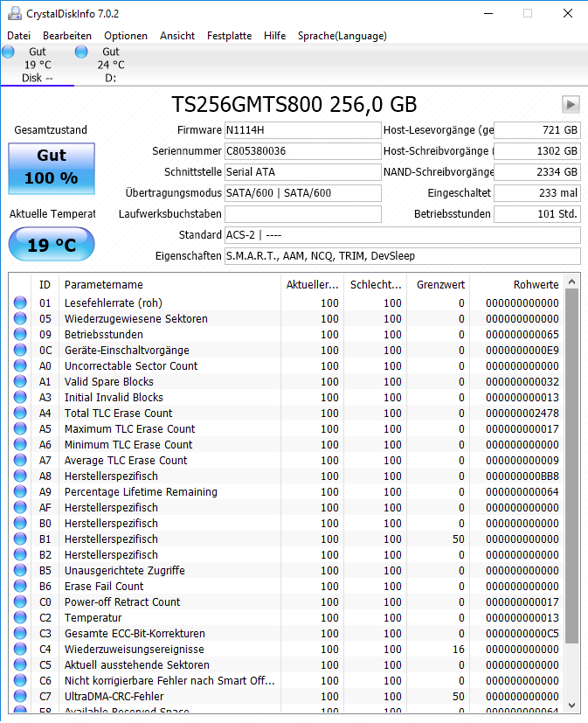Click status icon of Total TLC Erase Count
The image size is (588, 723).
point(20,414)
